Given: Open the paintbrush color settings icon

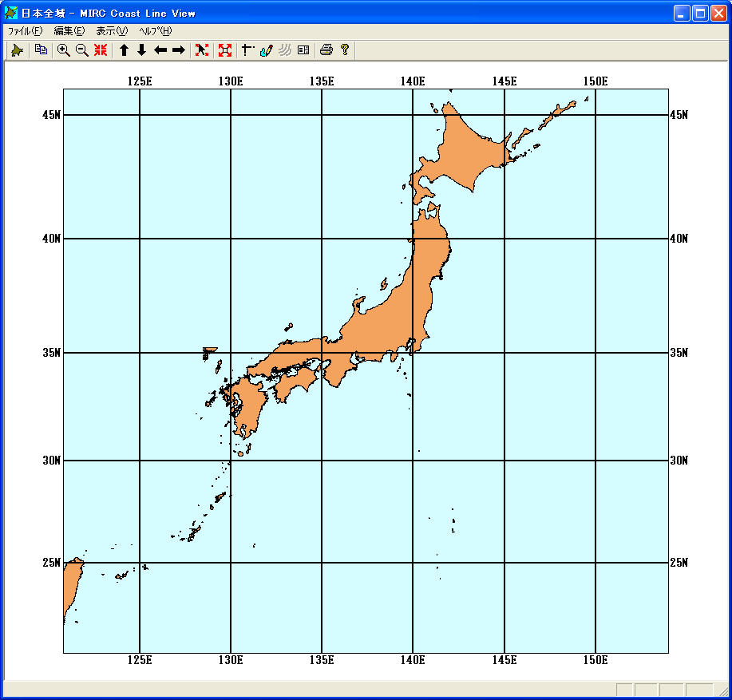Looking at the screenshot, I should (x=267, y=50).
